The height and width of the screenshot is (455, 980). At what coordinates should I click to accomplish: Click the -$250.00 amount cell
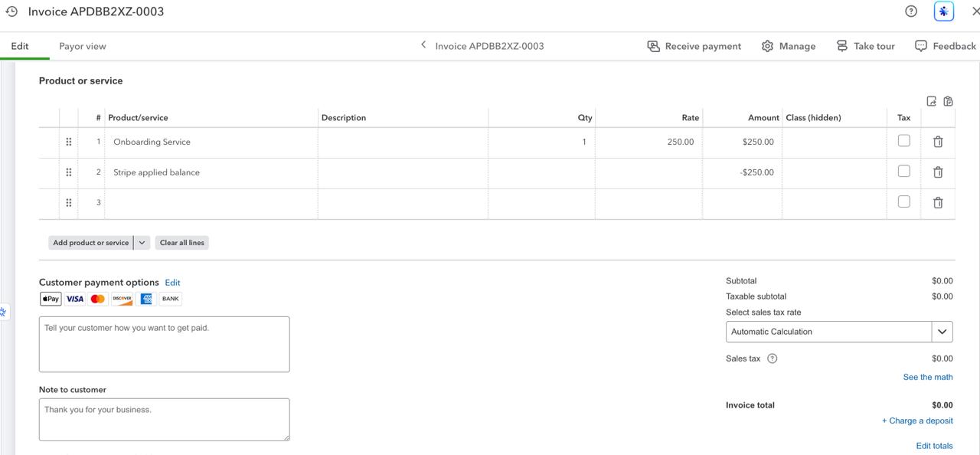tap(742, 172)
